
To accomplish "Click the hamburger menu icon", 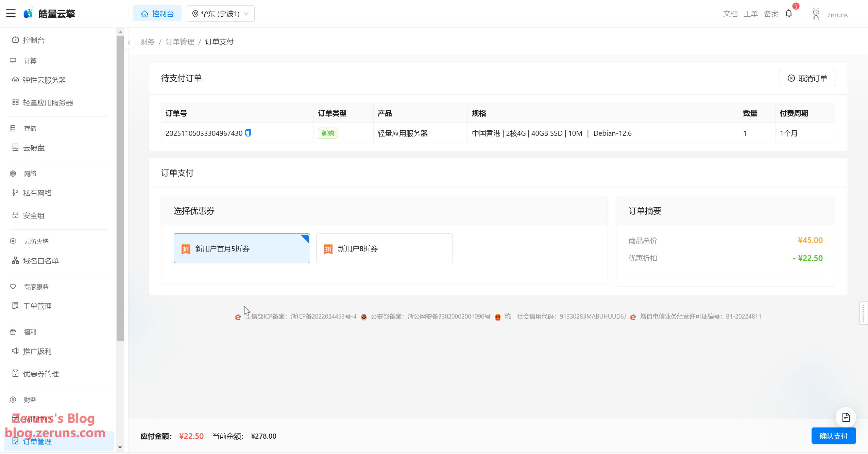I will tap(11, 14).
